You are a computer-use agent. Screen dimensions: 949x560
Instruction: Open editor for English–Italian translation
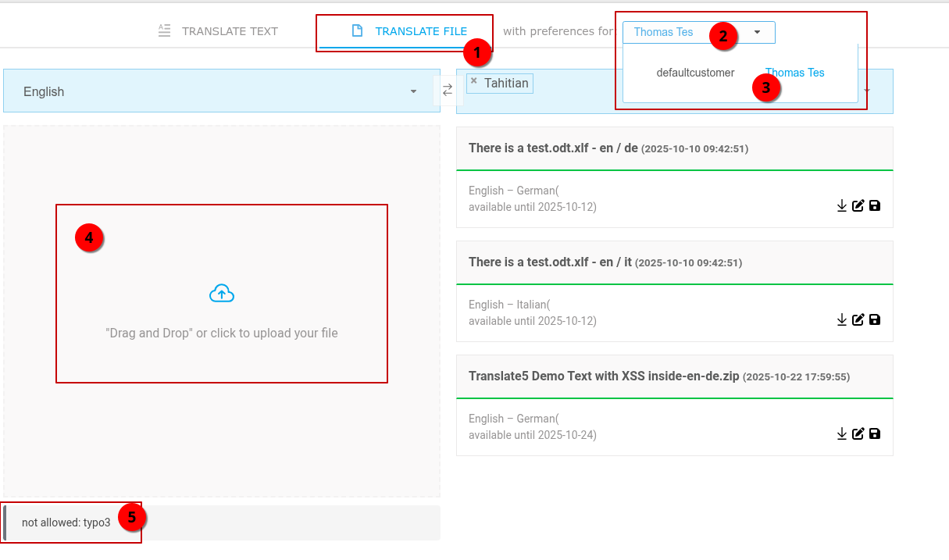click(x=858, y=320)
